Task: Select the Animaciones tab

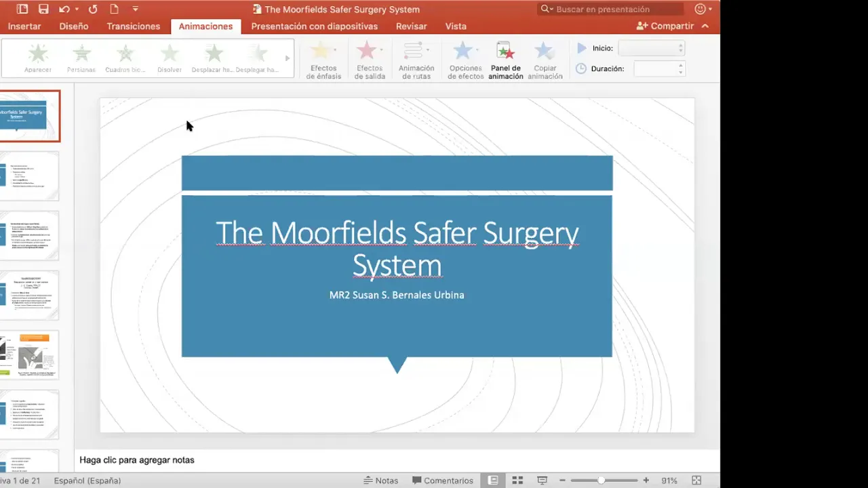Action: click(x=205, y=26)
